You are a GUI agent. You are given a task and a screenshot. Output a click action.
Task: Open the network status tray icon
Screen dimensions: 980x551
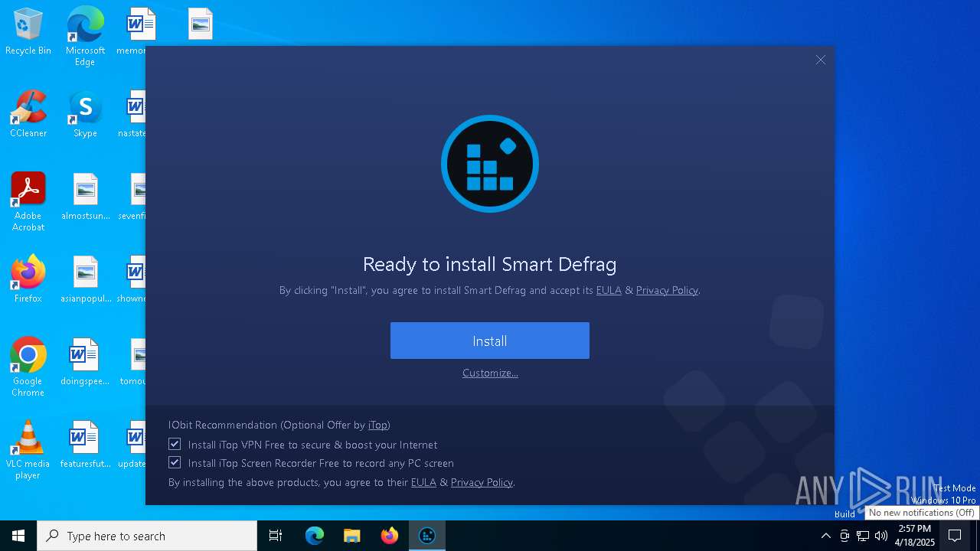[x=863, y=536]
